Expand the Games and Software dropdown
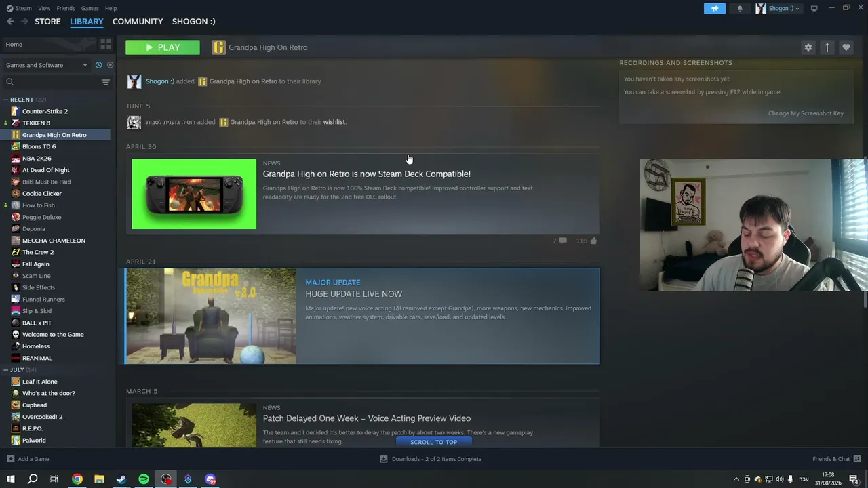This screenshot has width=868, height=488. coord(47,65)
